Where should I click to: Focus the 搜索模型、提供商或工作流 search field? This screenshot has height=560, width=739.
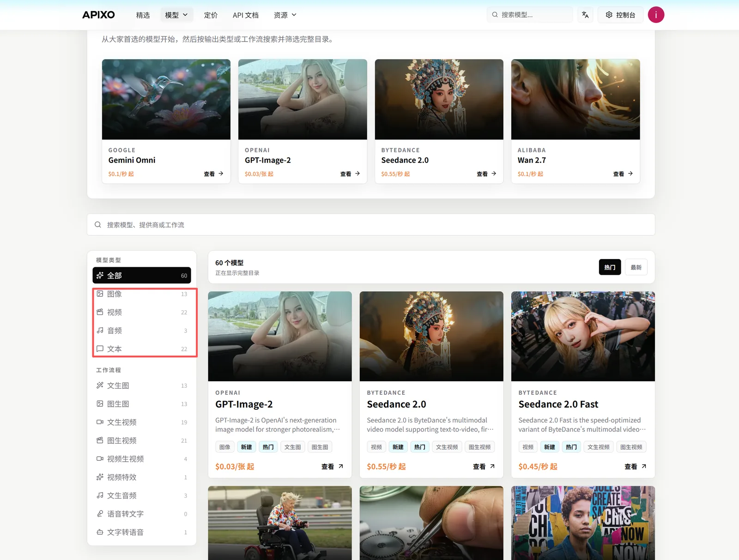pos(371,225)
